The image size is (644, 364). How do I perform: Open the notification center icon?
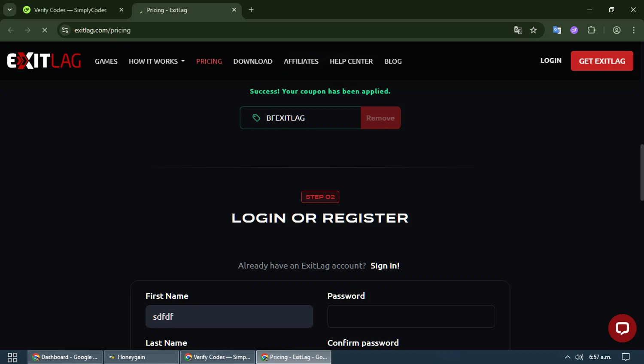coord(626,357)
